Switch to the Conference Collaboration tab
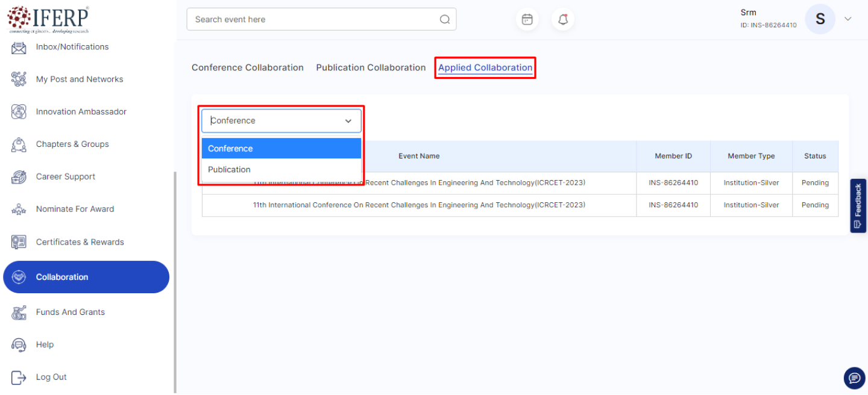This screenshot has width=868, height=395. (x=247, y=67)
